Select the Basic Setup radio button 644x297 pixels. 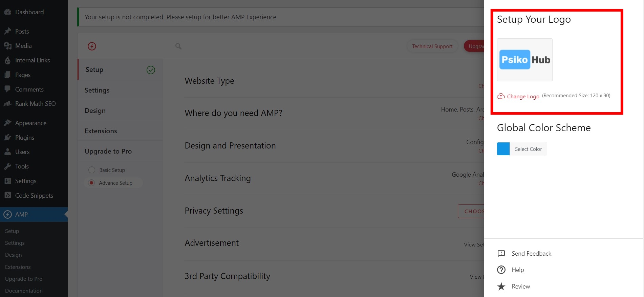[91, 170]
